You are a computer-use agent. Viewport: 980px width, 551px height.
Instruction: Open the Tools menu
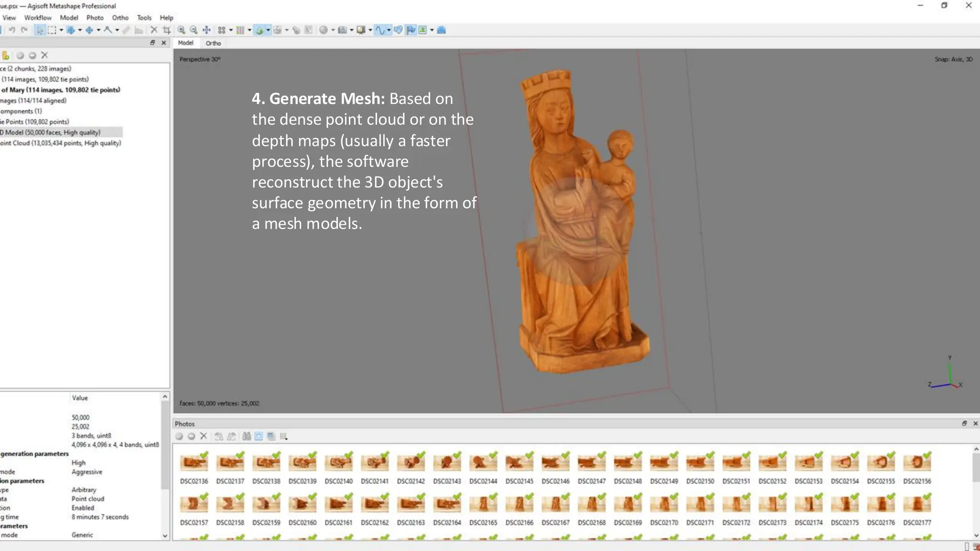coord(144,18)
